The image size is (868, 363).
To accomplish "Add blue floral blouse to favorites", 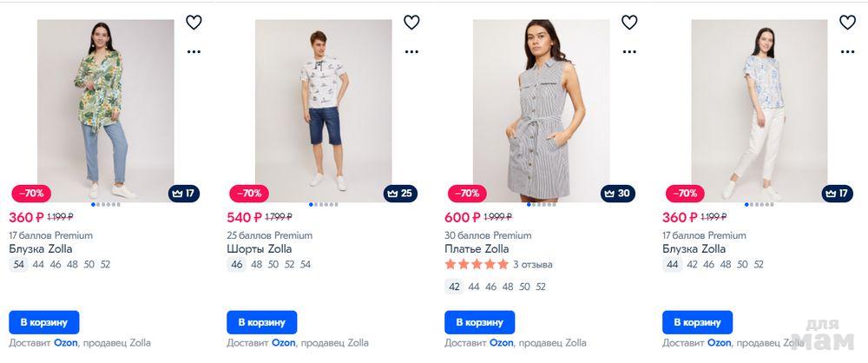I will pos(847,23).
